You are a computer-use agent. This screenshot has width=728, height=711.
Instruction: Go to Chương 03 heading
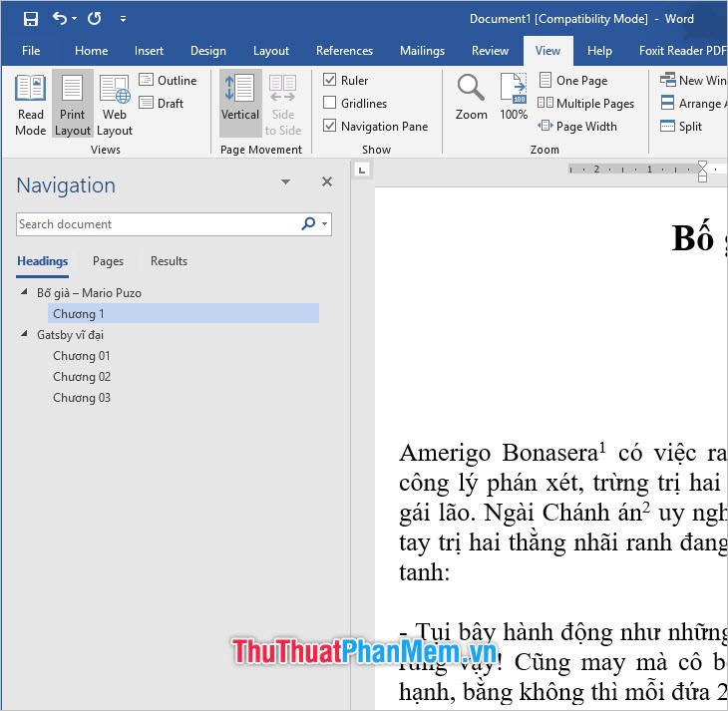[82, 398]
